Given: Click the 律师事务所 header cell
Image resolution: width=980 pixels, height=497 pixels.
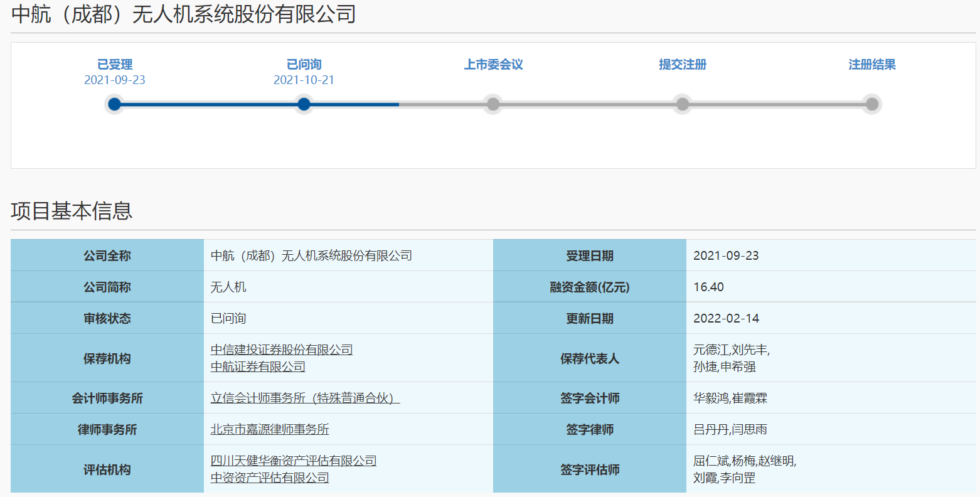Looking at the screenshot, I should coord(107,429).
